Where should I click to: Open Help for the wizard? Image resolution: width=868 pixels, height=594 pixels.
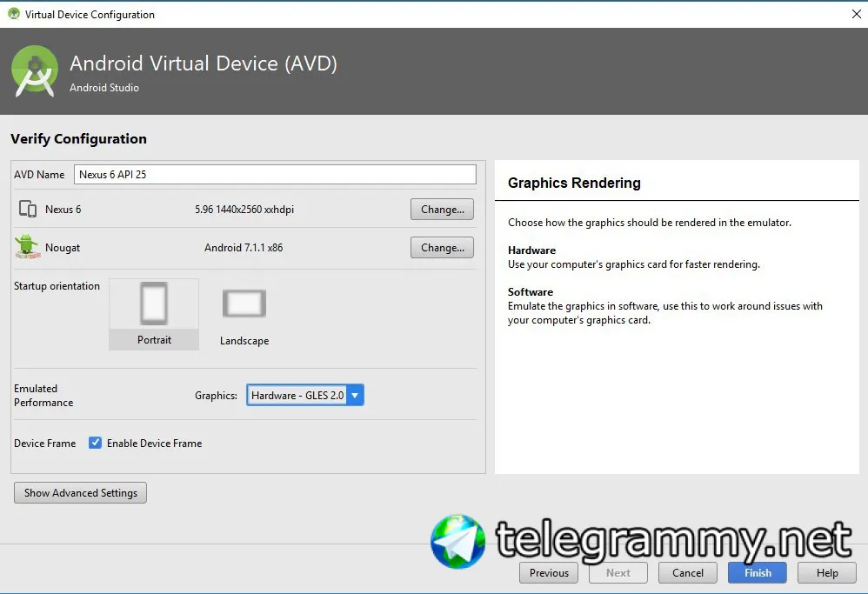[827, 573]
